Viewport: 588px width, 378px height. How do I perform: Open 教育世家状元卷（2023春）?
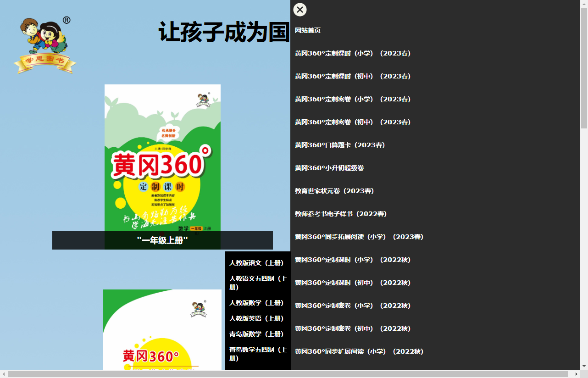tap(335, 191)
